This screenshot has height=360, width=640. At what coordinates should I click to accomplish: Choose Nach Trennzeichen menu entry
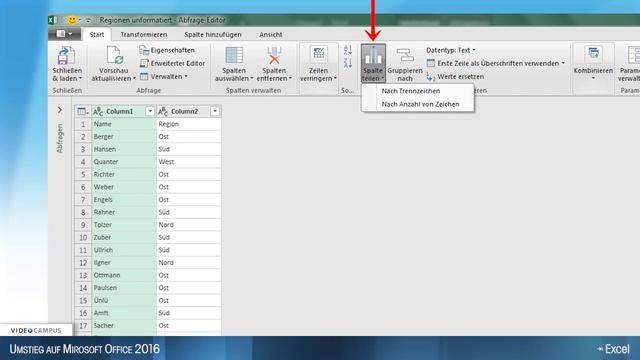click(411, 91)
